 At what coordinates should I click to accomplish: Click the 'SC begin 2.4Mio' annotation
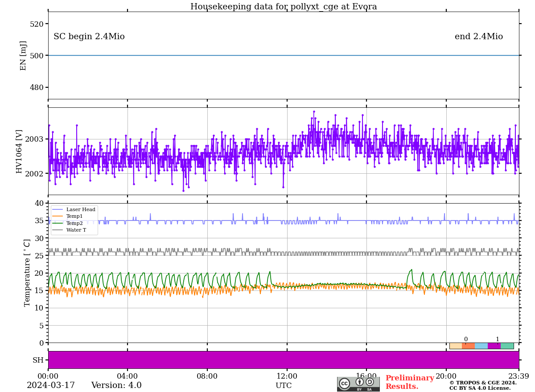(x=89, y=37)
